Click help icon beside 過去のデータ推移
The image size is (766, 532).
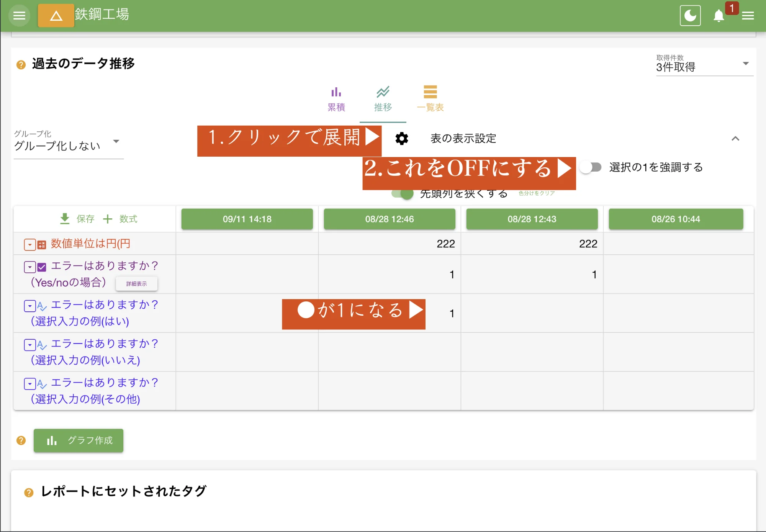[21, 65]
